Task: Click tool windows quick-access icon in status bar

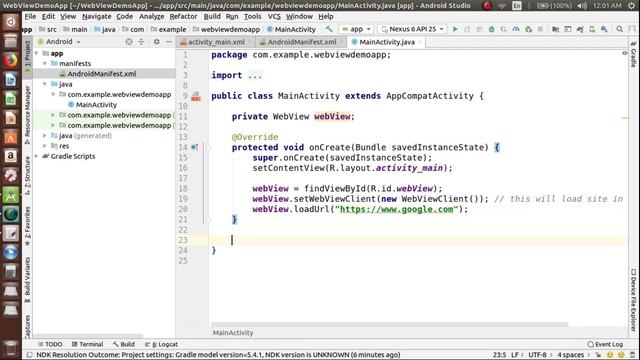Action: pos(29,355)
